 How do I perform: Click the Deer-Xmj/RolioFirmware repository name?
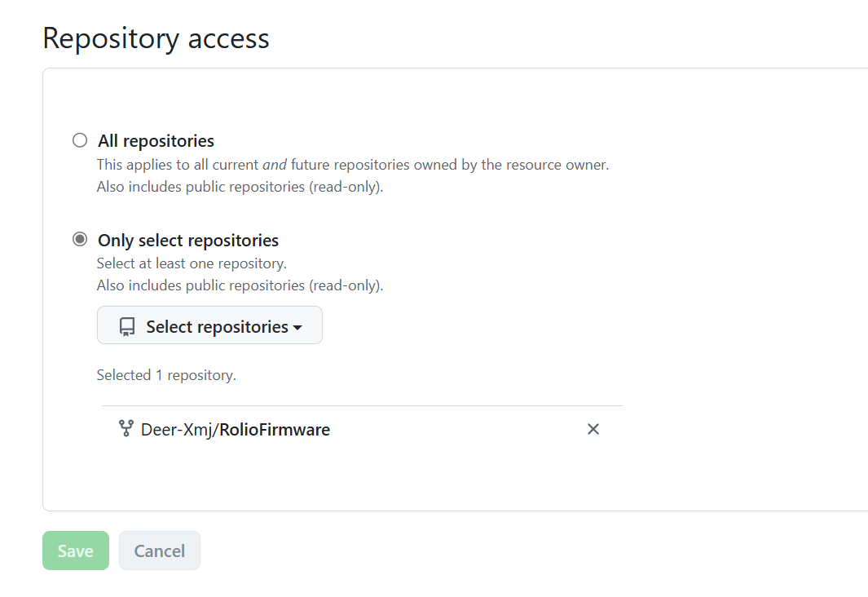236,430
